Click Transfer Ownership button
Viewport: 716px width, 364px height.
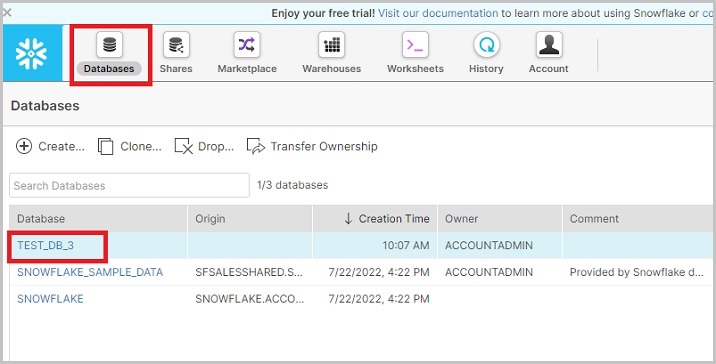coord(312,147)
